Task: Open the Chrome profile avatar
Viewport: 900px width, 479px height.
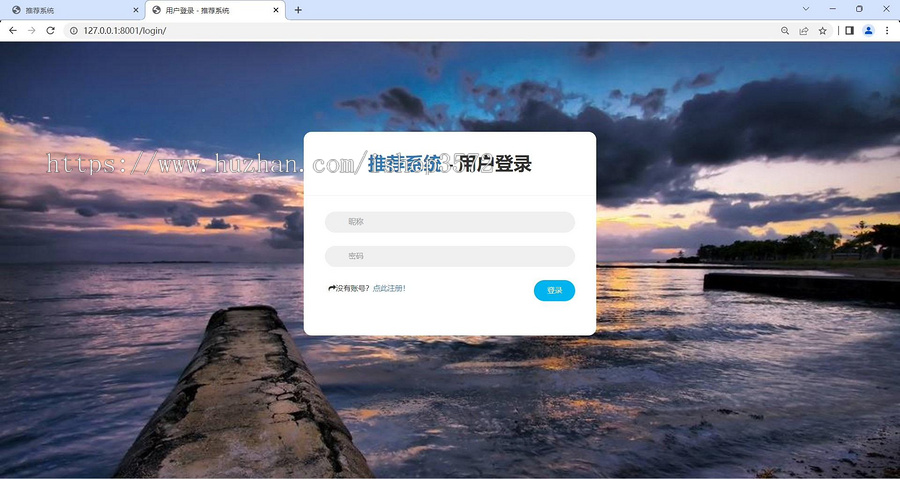Action: pyautogui.click(x=868, y=30)
